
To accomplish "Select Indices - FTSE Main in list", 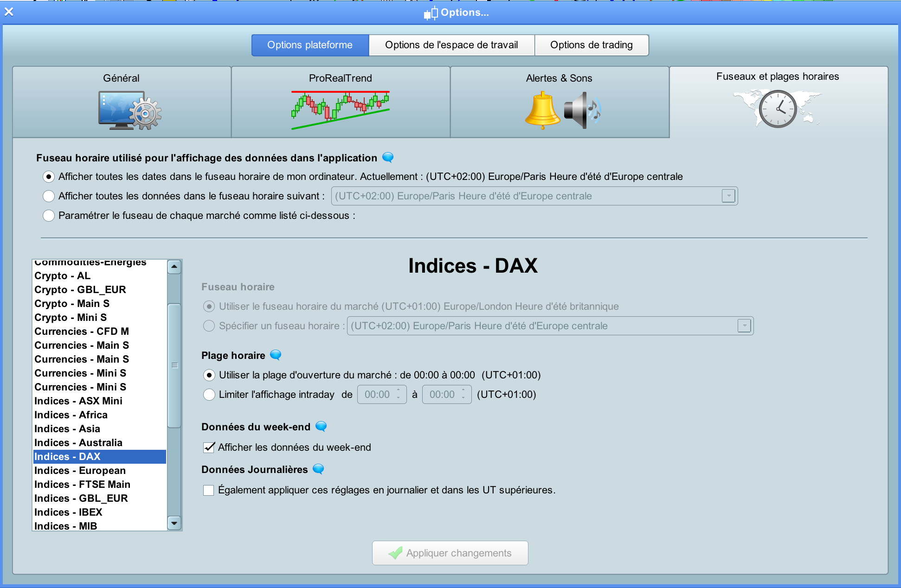I will (82, 485).
